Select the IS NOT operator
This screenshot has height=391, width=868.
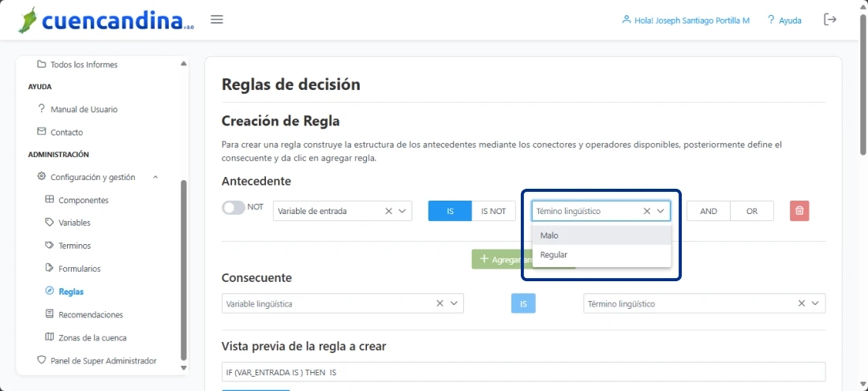coord(493,211)
